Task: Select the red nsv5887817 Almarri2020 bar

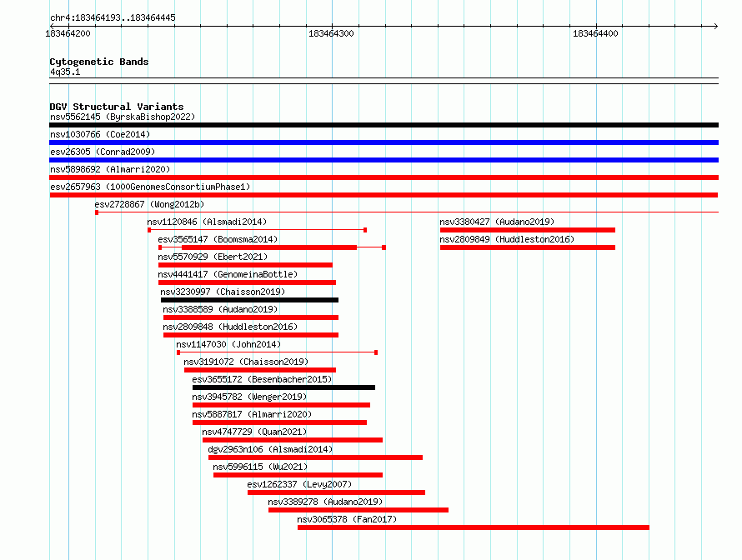Action: point(279,422)
